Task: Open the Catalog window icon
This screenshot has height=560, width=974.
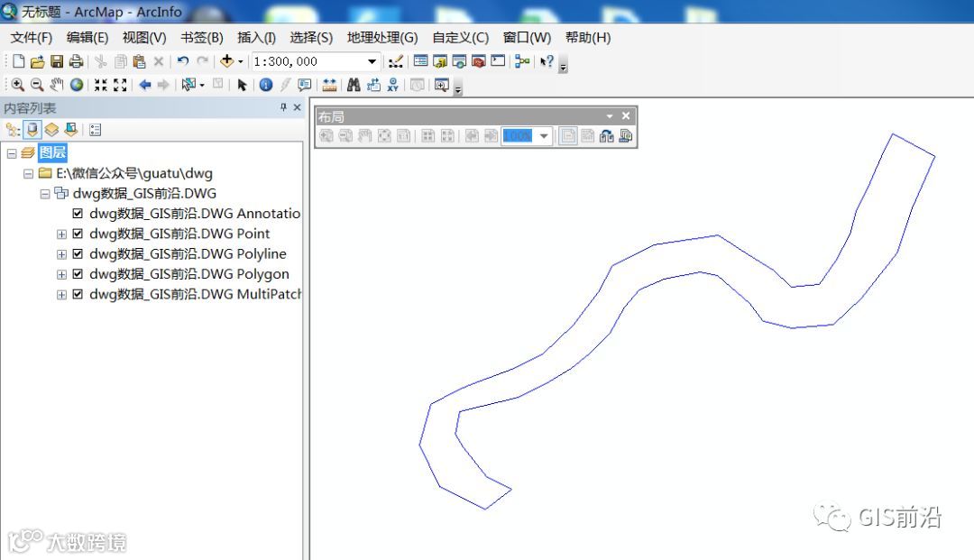Action: click(x=440, y=61)
